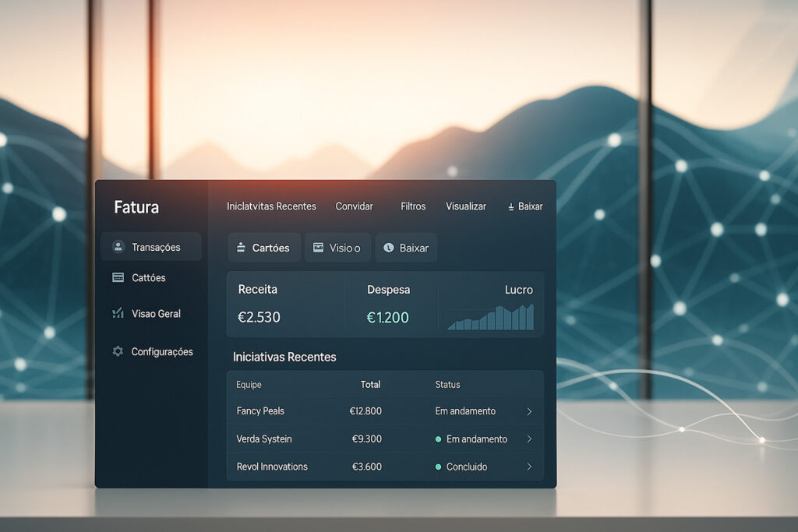The image size is (798, 532).
Task: Click the Transações user icon in sidebar
Action: pos(118,247)
